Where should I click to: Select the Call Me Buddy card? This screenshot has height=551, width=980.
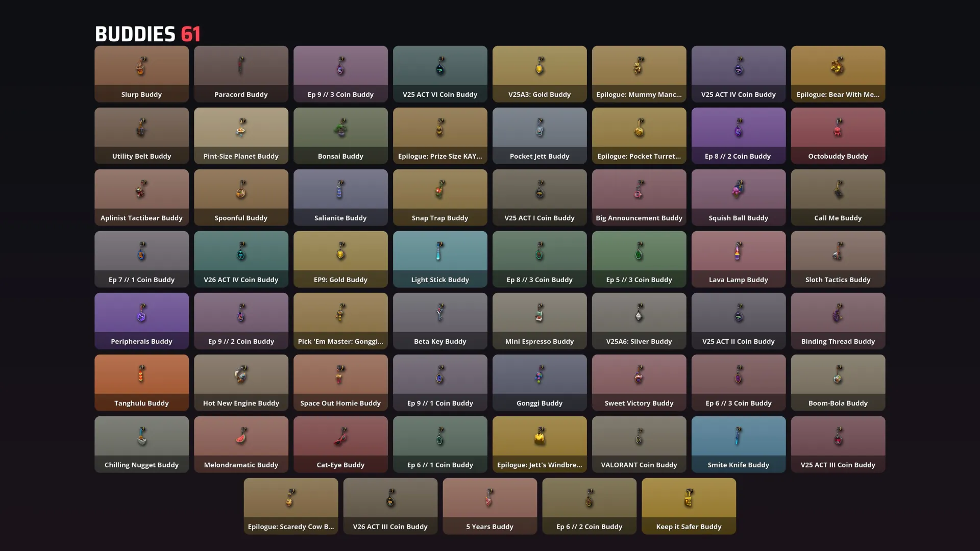tap(838, 197)
